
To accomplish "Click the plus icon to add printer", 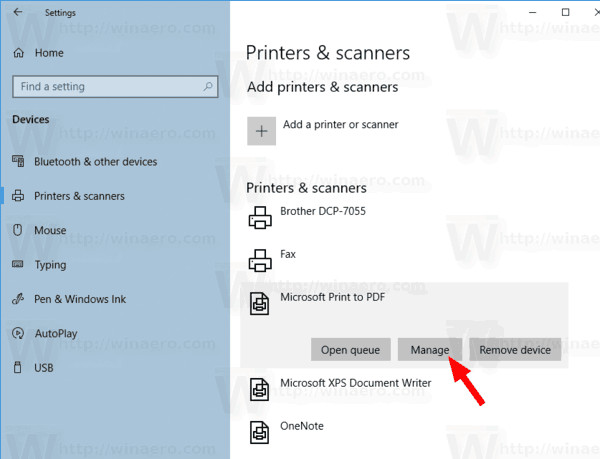I will coord(261,131).
